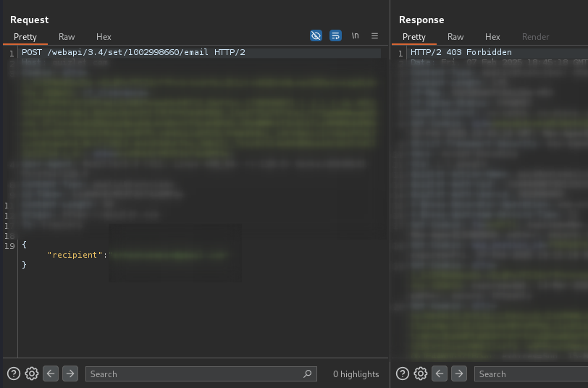
Task: Click the Response panel help icon
Action: 403,374
